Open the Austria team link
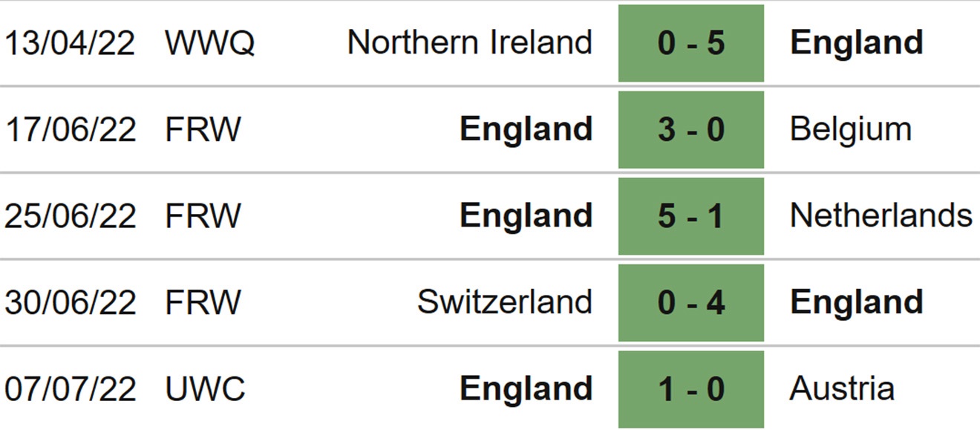The width and height of the screenshot is (980, 430). point(842,388)
